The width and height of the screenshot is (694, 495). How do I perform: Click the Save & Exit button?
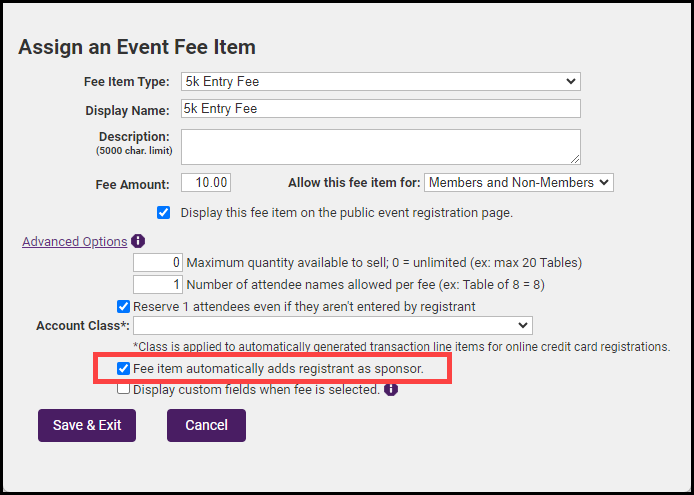pos(87,425)
